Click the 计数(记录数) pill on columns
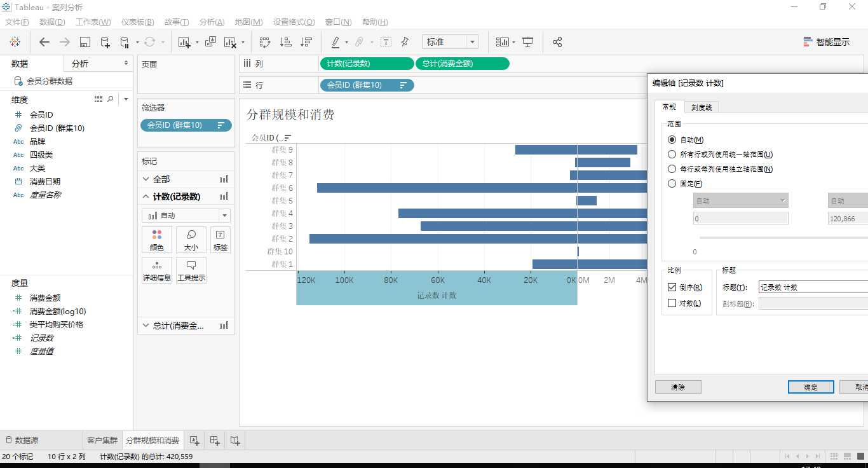The image size is (868, 468). tap(367, 64)
